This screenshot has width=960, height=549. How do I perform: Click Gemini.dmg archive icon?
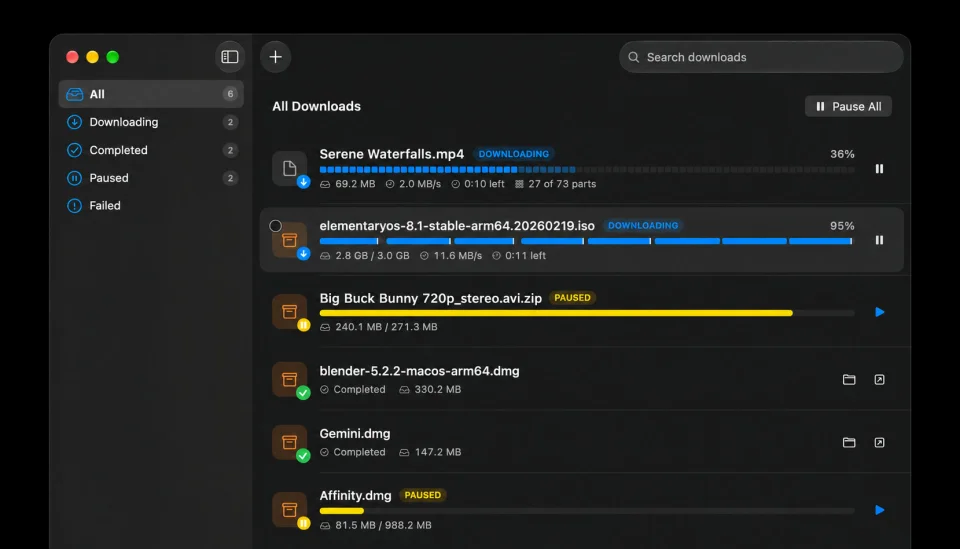tap(290, 442)
